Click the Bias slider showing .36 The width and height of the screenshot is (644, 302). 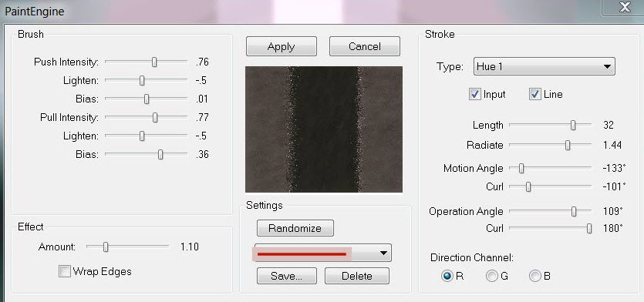point(160,154)
